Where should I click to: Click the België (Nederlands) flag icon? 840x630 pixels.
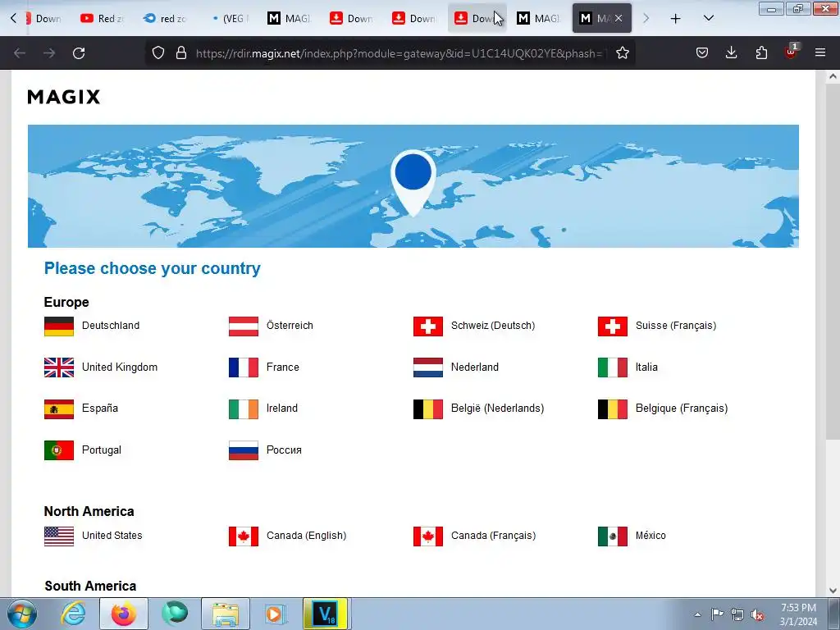428,409
